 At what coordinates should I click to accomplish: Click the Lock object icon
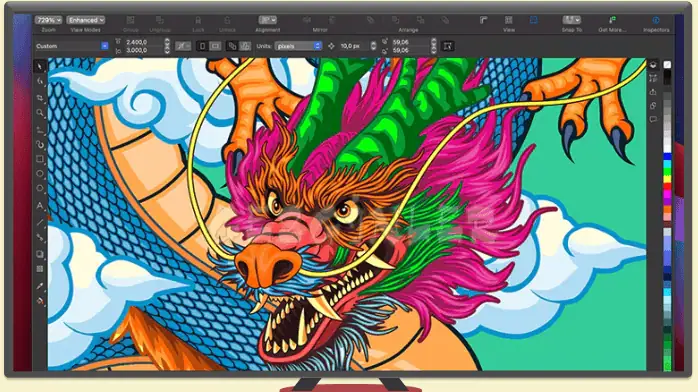click(198, 20)
